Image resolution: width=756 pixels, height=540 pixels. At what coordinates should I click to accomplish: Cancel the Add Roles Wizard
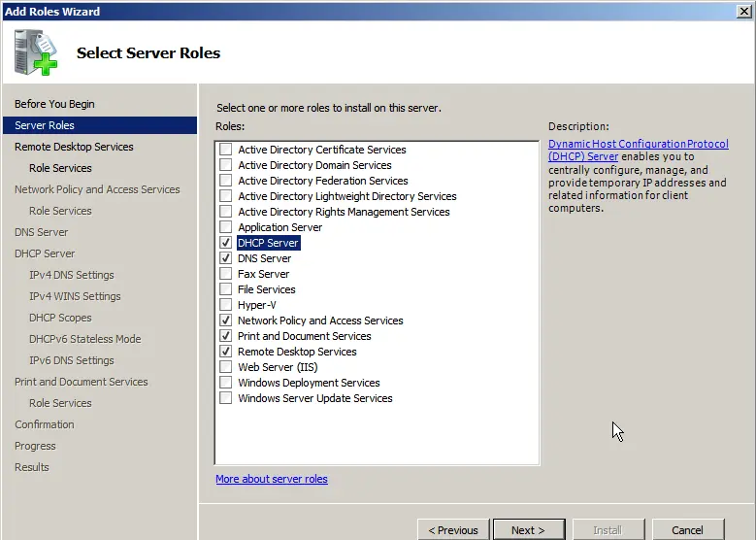[x=687, y=529]
